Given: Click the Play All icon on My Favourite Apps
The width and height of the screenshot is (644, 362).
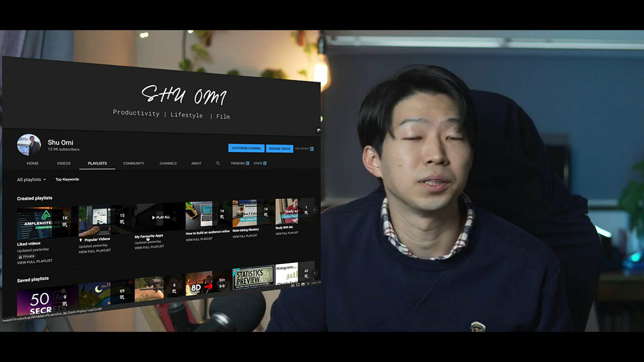Looking at the screenshot, I should point(154,218).
